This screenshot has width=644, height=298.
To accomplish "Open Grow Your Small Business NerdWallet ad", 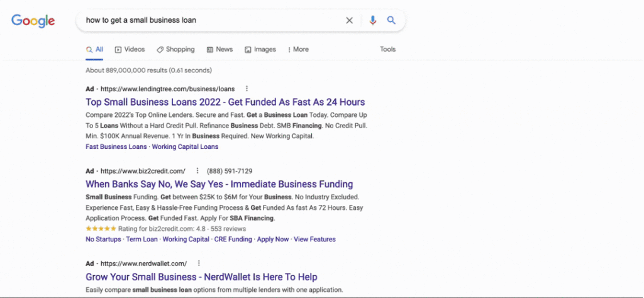I will click(201, 277).
